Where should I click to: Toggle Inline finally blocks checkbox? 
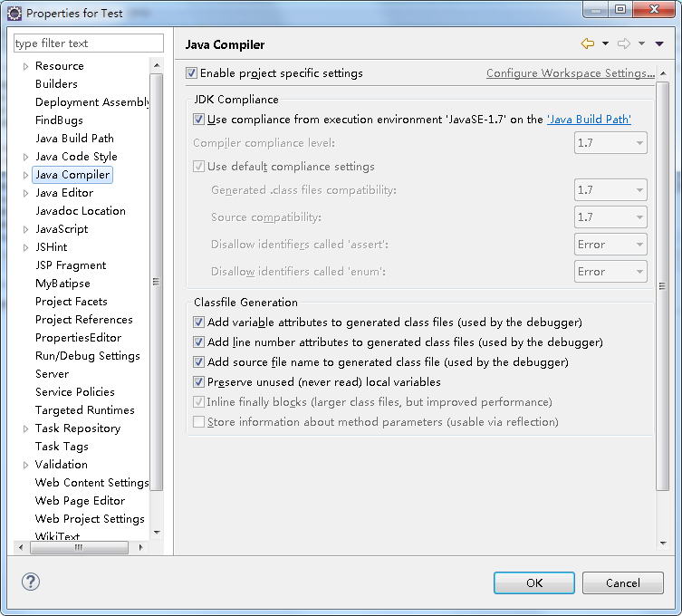198,402
